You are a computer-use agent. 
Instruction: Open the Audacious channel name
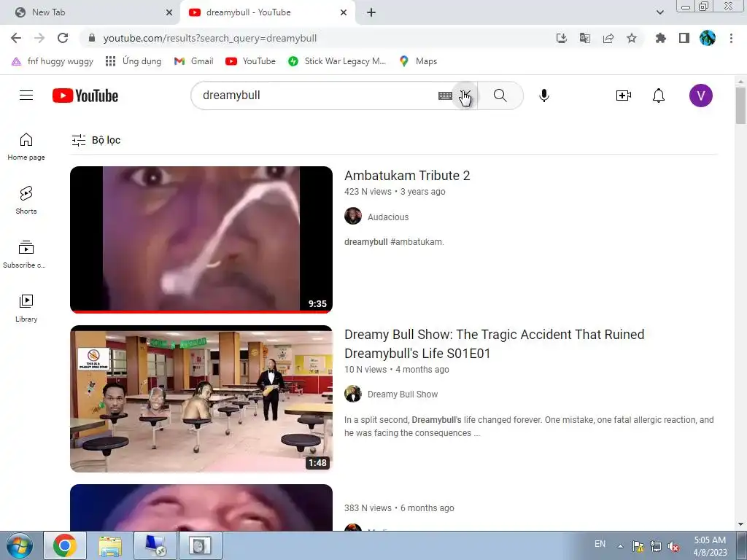[x=388, y=217]
